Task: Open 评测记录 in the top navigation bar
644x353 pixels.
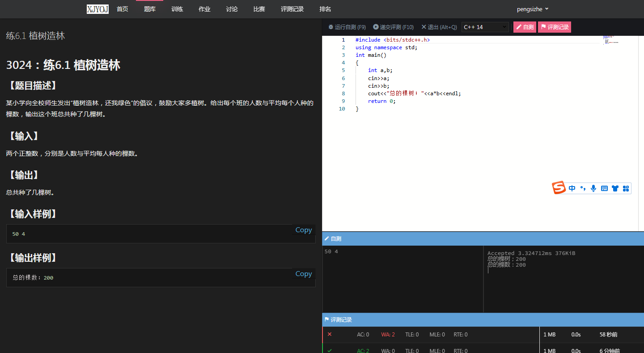Action: click(292, 9)
